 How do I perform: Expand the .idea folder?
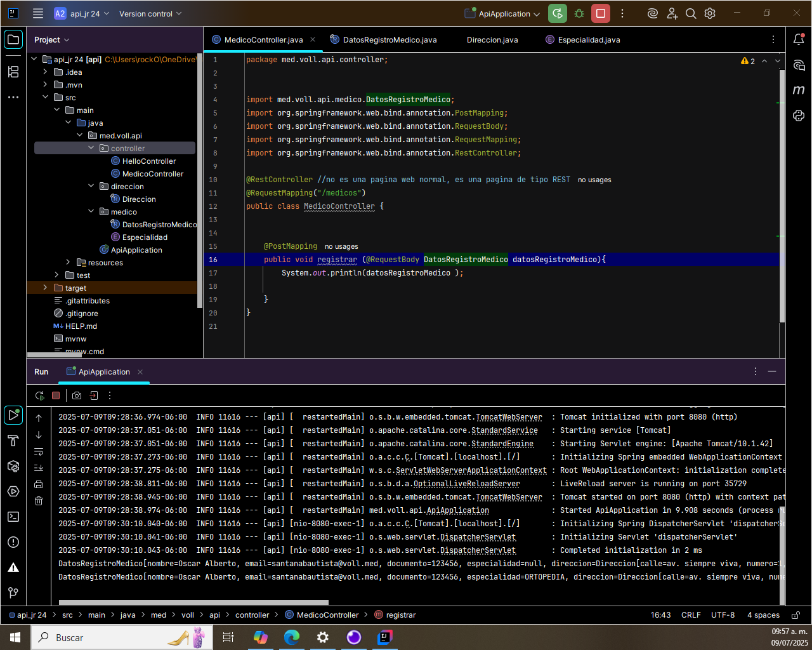pos(45,72)
